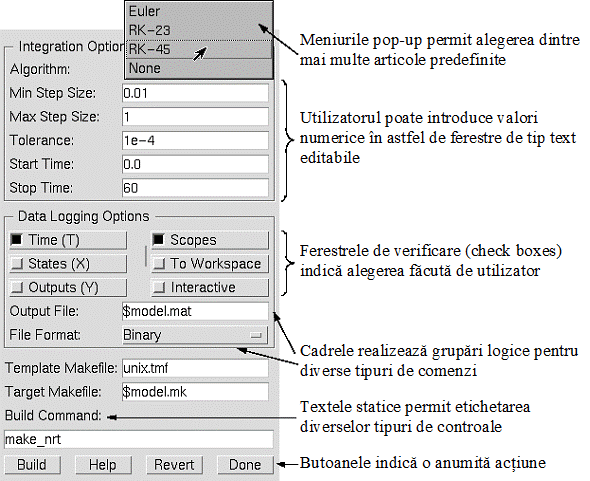Open the File Format Binary dropdown

coord(195,335)
